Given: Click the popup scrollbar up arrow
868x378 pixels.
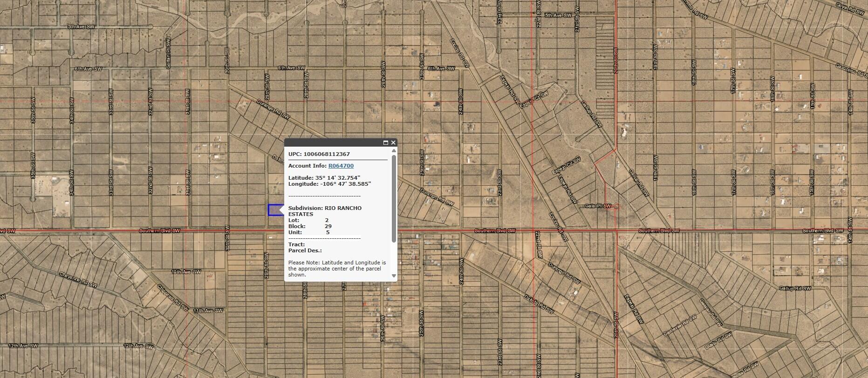Looking at the screenshot, I should coord(394,151).
